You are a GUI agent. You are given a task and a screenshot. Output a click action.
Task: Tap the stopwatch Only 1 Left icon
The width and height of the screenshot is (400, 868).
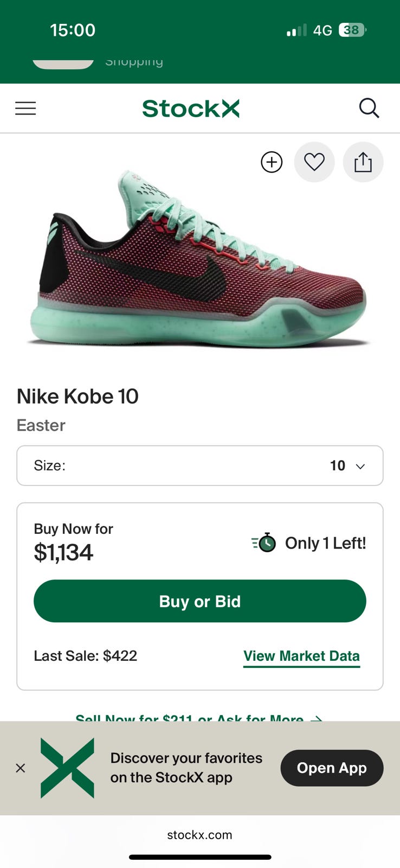(265, 542)
